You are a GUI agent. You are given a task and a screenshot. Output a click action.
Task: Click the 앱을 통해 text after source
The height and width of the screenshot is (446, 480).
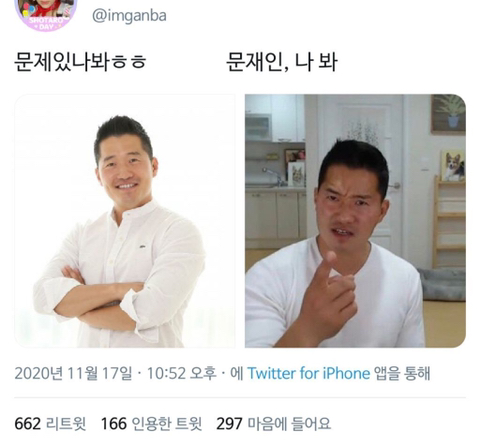pyautogui.click(x=402, y=373)
